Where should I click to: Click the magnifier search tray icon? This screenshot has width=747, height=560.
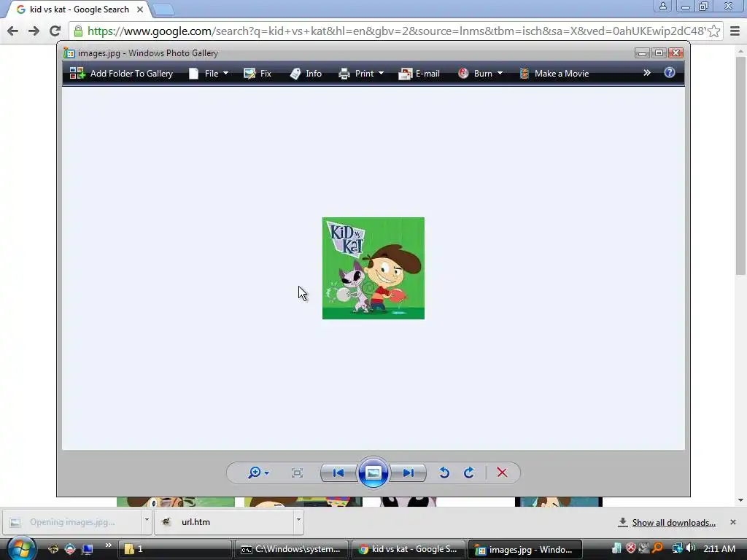click(657, 548)
